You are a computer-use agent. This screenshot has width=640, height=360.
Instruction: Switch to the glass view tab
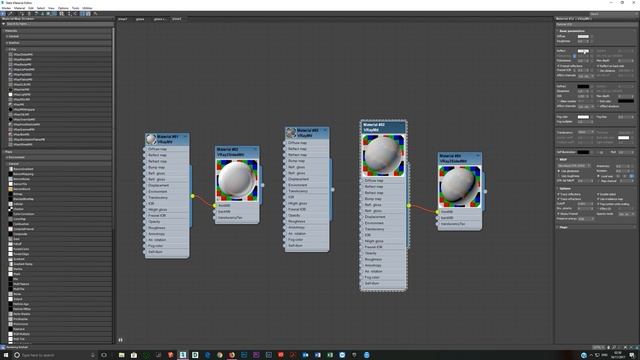coord(140,19)
